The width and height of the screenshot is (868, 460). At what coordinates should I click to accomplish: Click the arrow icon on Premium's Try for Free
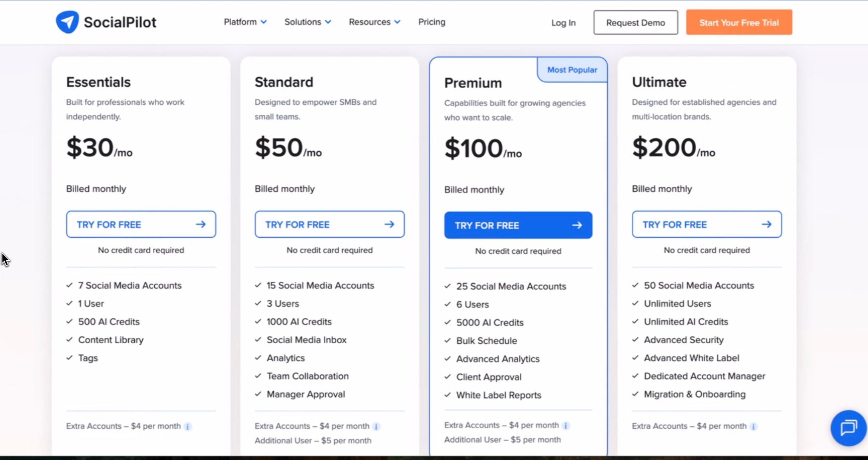click(x=577, y=225)
